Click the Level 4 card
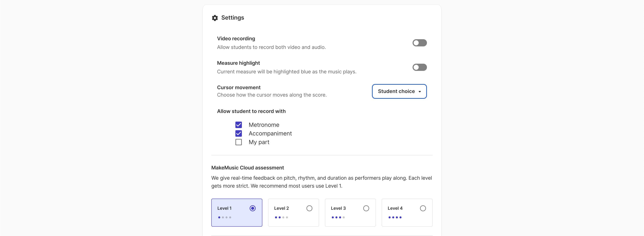The image size is (644, 236). pyautogui.click(x=407, y=212)
